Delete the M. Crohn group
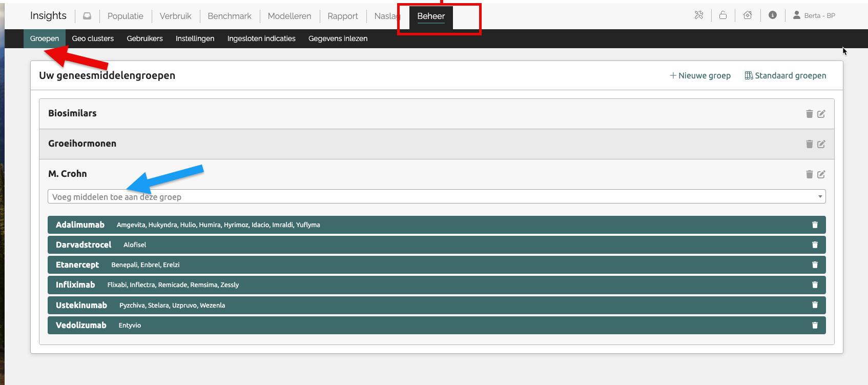This screenshot has height=385, width=868. (810, 174)
